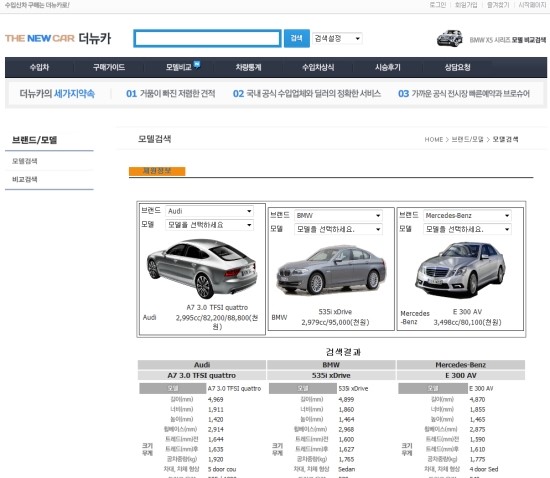Screen dimensions: 550x478
Task: Click the 2,914 wheelbase value
Action: pos(215,429)
